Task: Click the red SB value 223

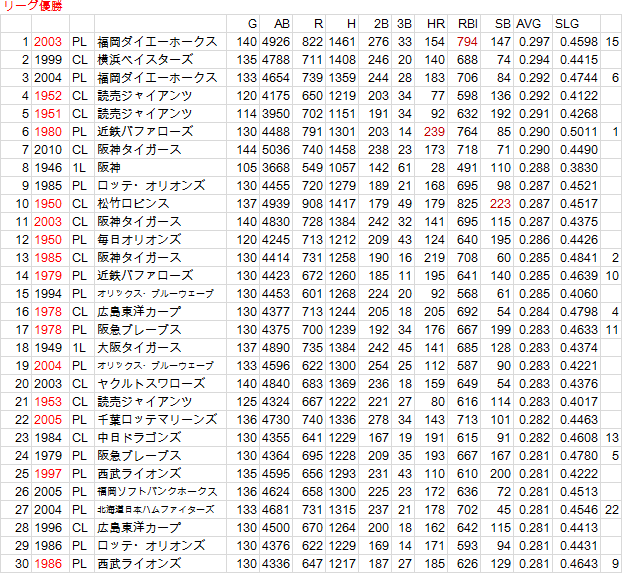Action: (500, 204)
